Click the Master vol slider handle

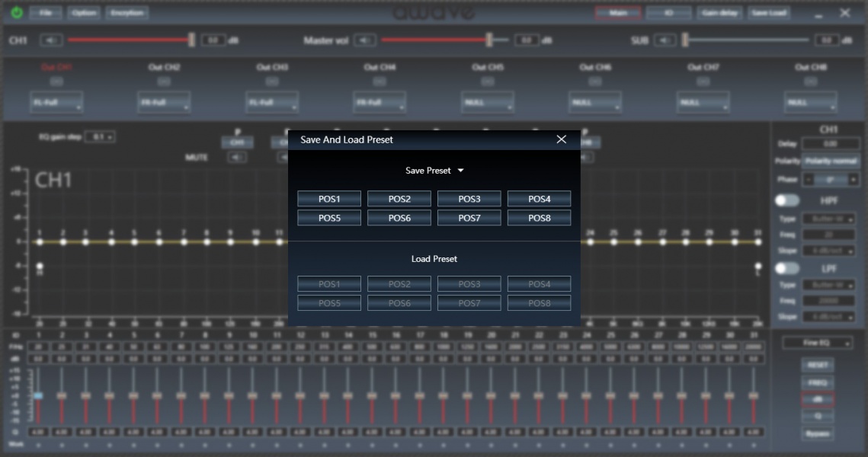click(x=489, y=40)
